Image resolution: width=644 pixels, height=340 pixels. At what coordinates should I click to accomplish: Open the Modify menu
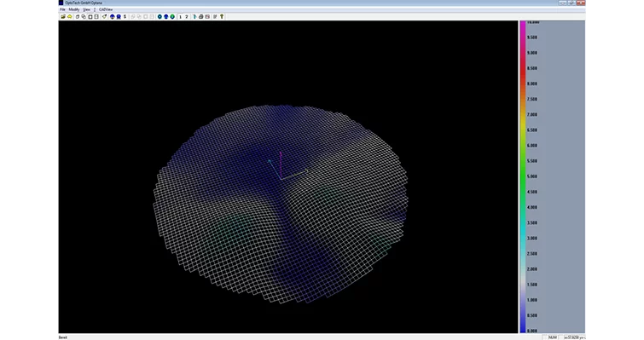[74, 9]
